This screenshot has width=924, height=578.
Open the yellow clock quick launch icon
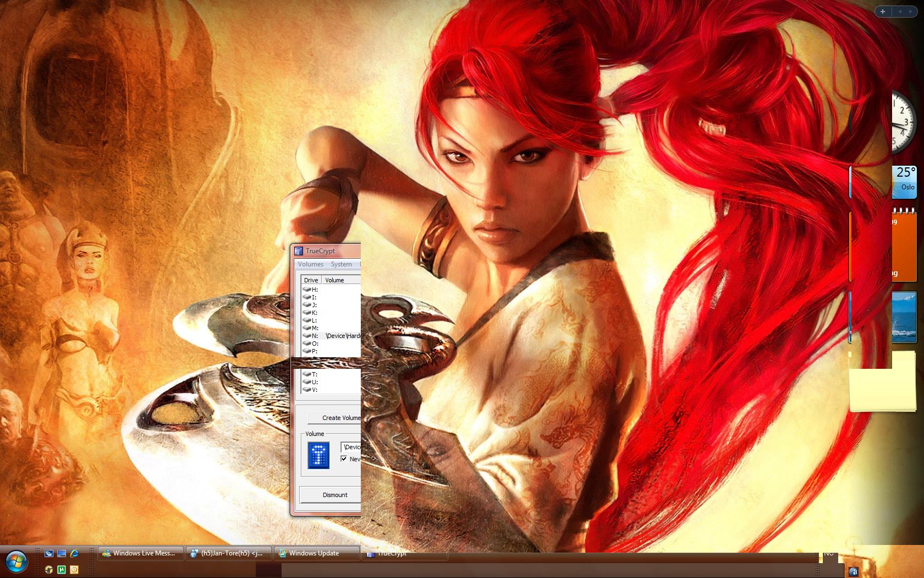(x=74, y=569)
